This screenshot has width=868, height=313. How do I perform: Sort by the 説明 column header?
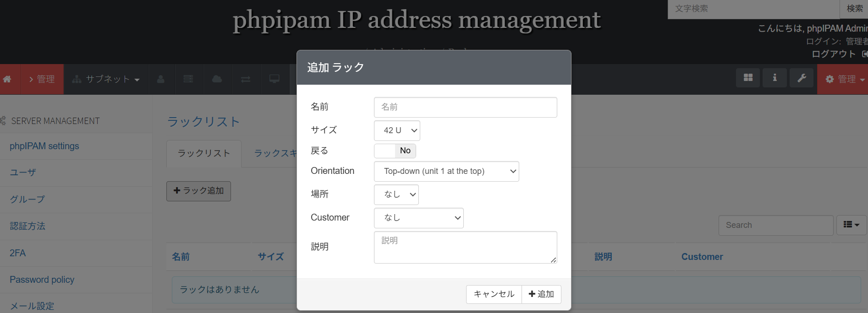(604, 257)
